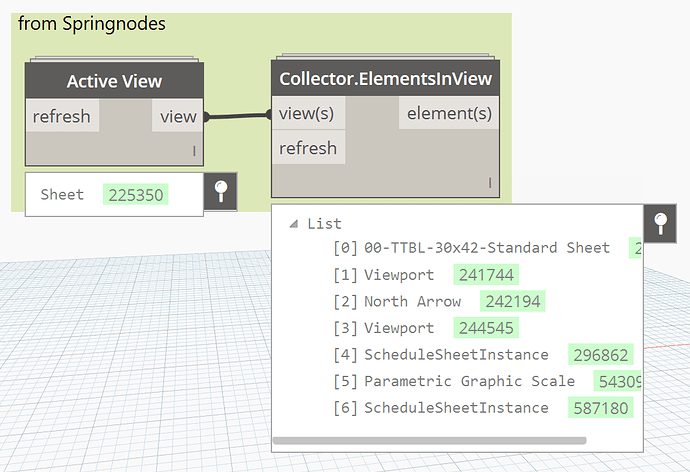Collapse the List tree arrow

294,224
